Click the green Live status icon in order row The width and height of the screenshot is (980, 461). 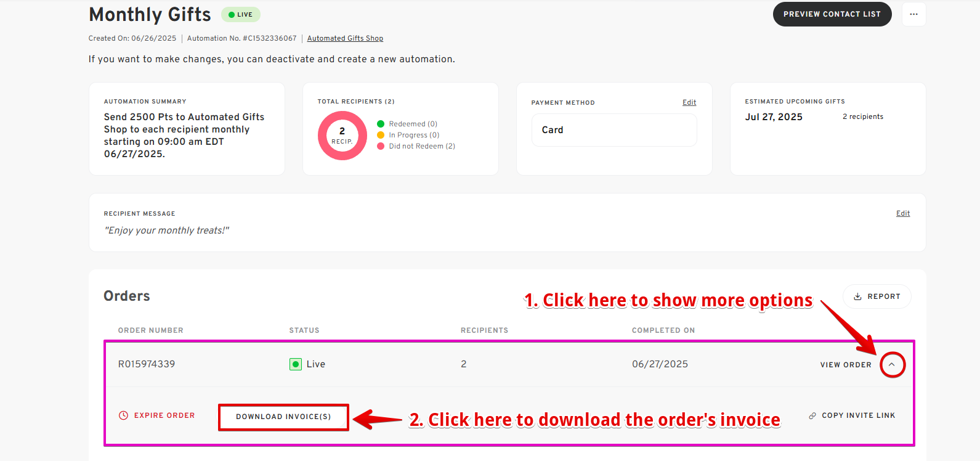click(x=296, y=364)
